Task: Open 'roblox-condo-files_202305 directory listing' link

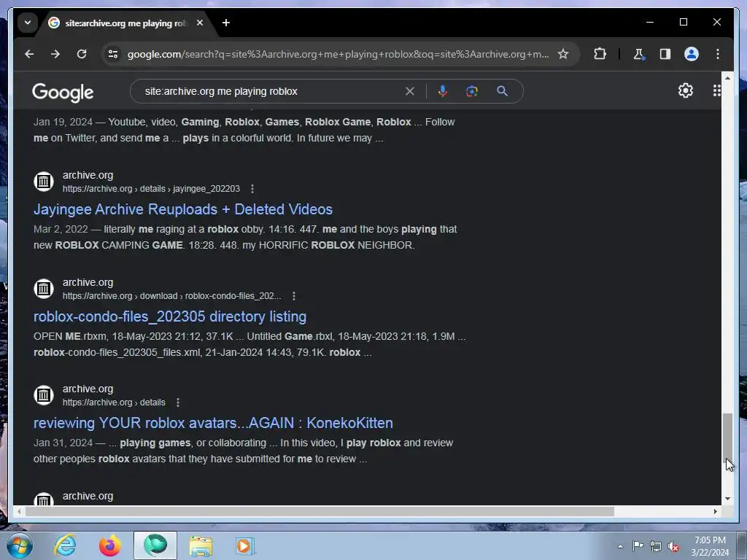Action: [x=169, y=316]
